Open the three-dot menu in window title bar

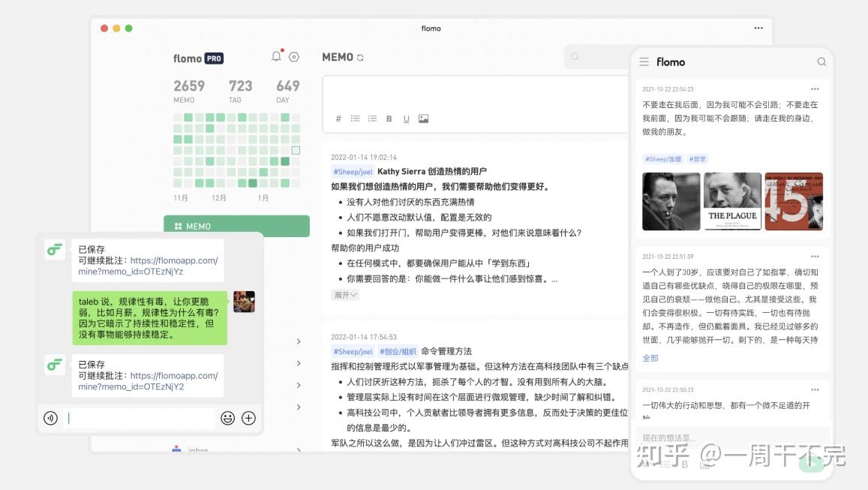(758, 29)
